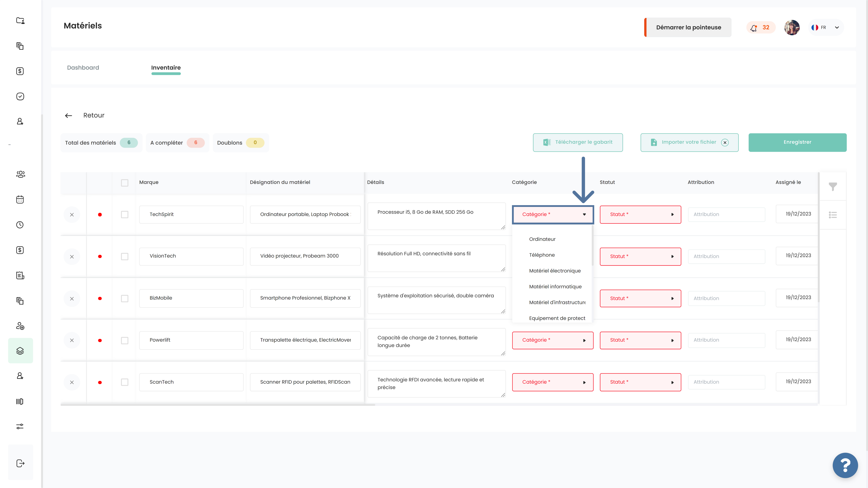Image resolution: width=868 pixels, height=488 pixels.
Task: Filter by Total des matériels chip
Action: (x=101, y=143)
